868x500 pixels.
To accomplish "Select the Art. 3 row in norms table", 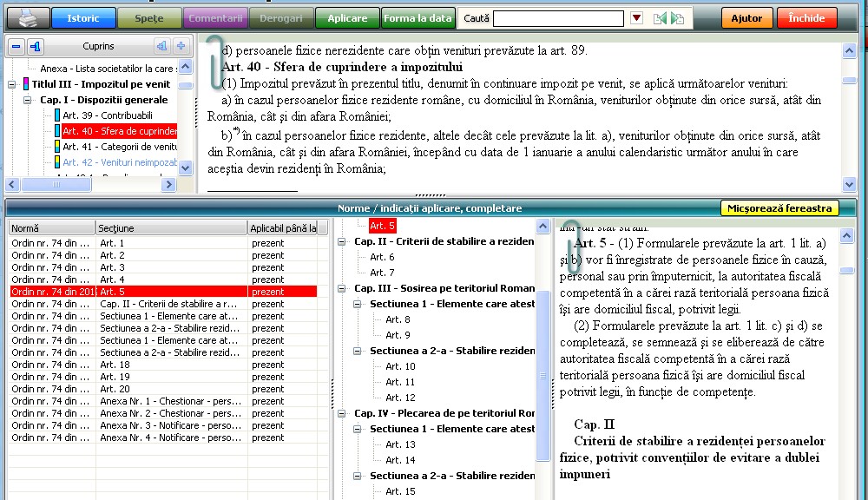I will pos(163,267).
